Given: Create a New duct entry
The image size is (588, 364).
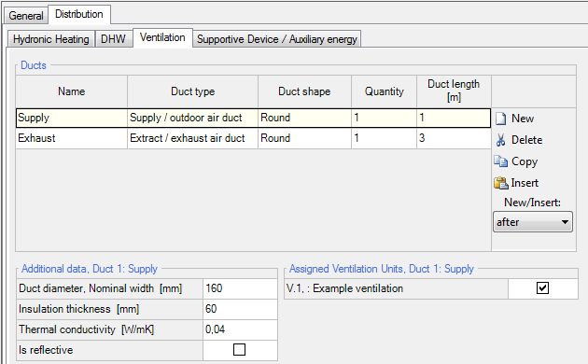Looking at the screenshot, I should (x=523, y=119).
